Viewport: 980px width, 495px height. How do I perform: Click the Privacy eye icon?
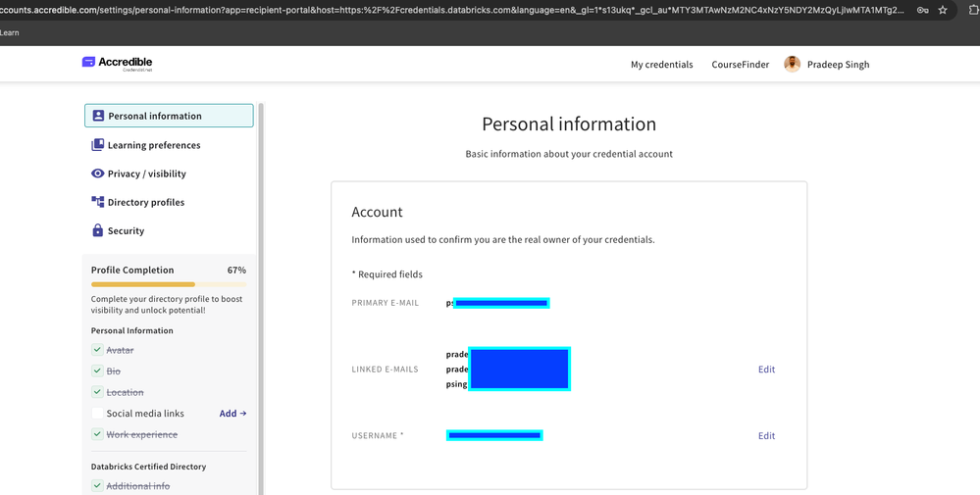(97, 173)
